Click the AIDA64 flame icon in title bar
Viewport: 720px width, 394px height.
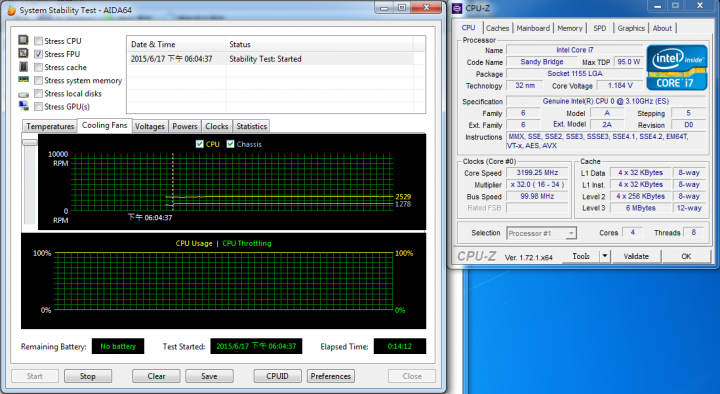(11, 10)
